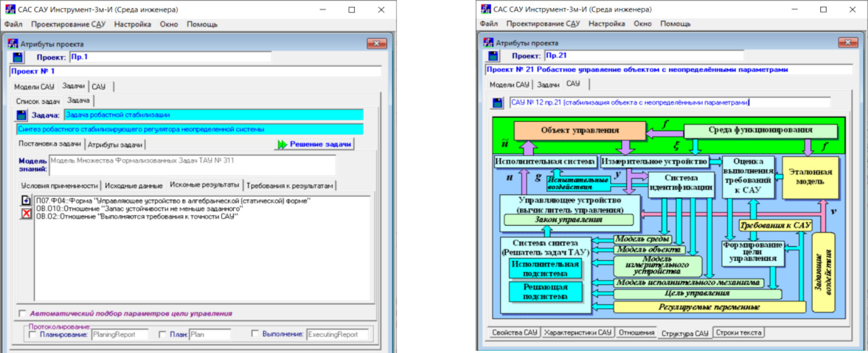Click the PlaningReport text field
The height and width of the screenshot is (353, 868).
click(x=119, y=335)
